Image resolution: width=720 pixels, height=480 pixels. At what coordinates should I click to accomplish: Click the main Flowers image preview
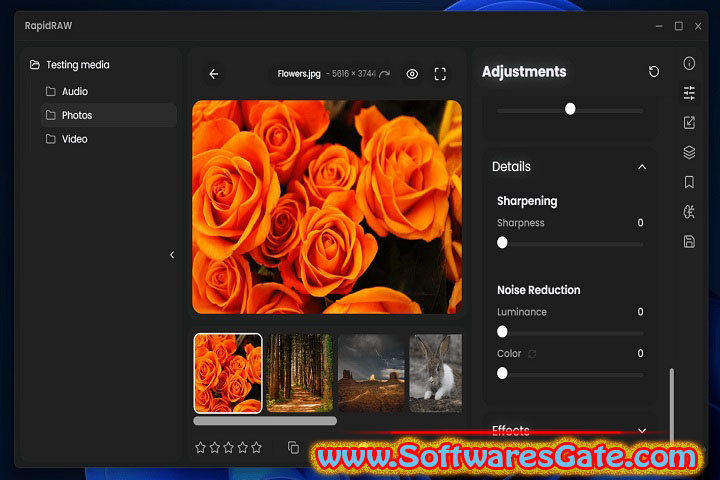[327, 207]
